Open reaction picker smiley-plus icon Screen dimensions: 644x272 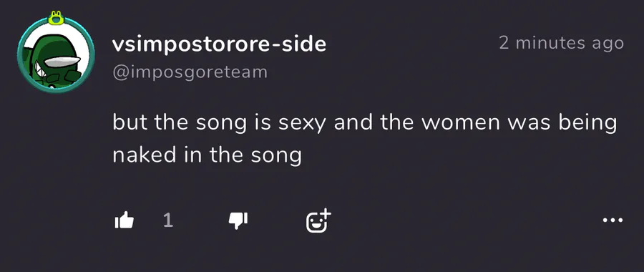pos(318,220)
